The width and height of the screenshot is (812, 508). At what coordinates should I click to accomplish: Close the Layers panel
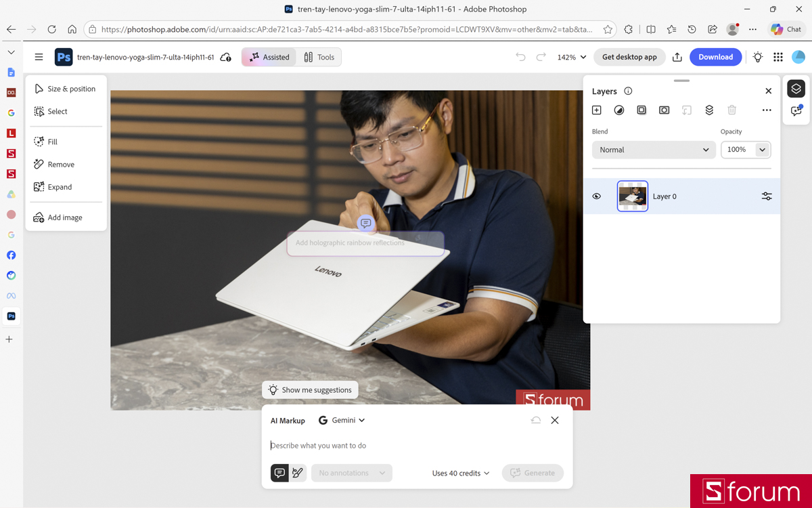768,91
